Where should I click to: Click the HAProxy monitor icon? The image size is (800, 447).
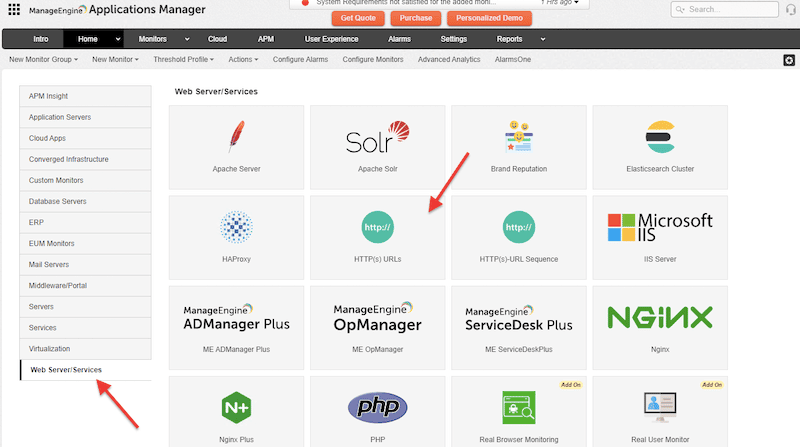(x=236, y=227)
